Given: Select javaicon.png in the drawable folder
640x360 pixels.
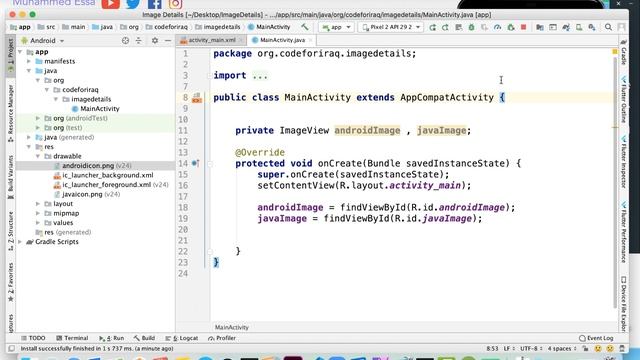Looking at the screenshot, I should tap(82, 194).
